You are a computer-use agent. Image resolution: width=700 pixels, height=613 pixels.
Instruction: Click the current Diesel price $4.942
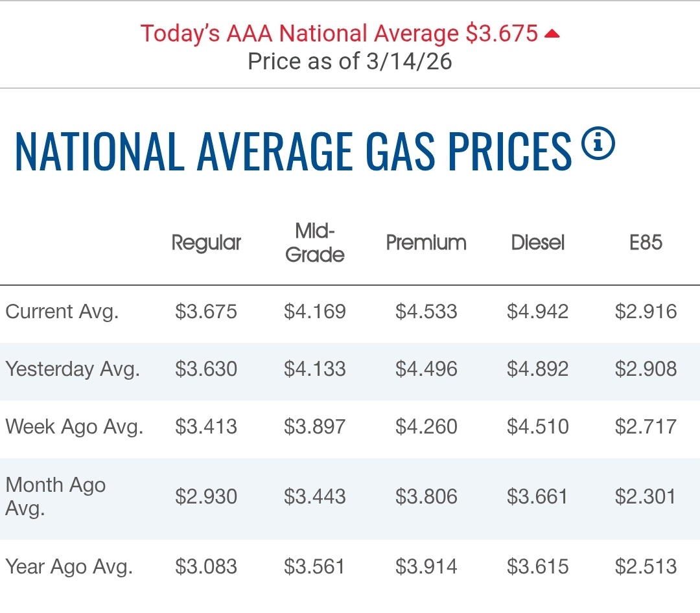tap(537, 312)
